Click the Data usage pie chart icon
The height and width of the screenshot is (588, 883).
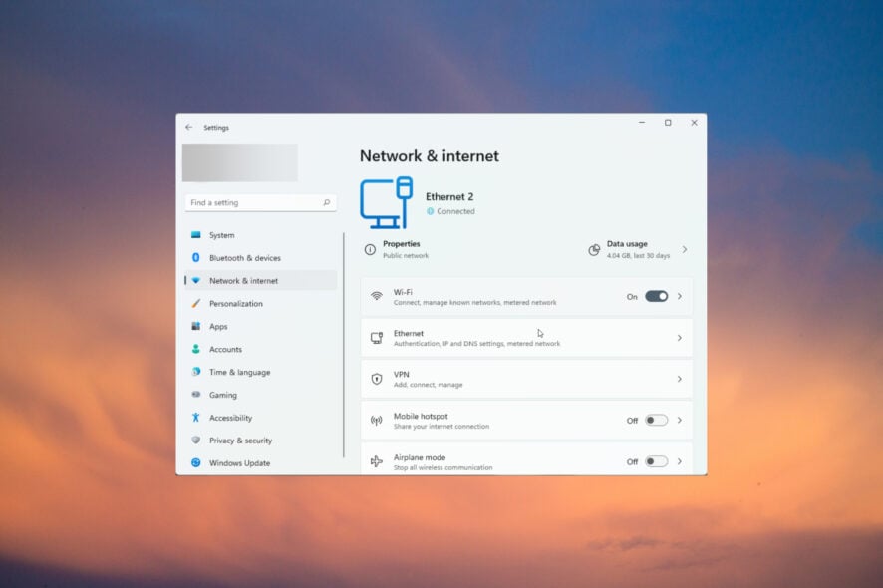click(594, 249)
